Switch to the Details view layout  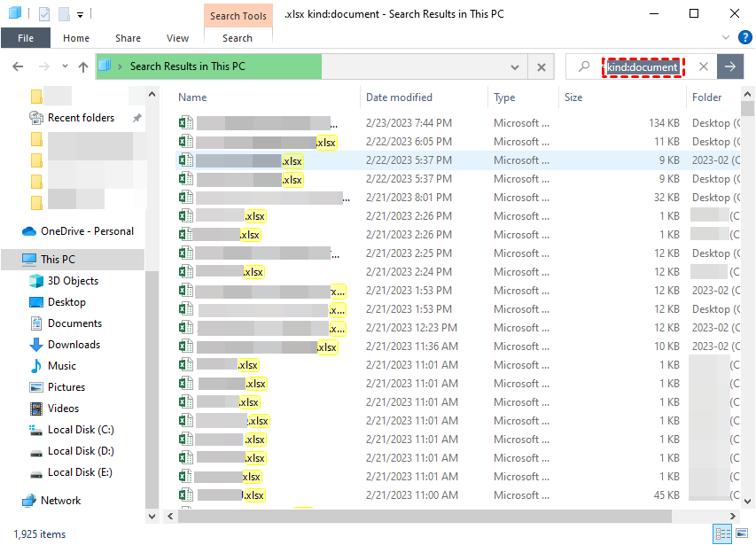tap(721, 533)
